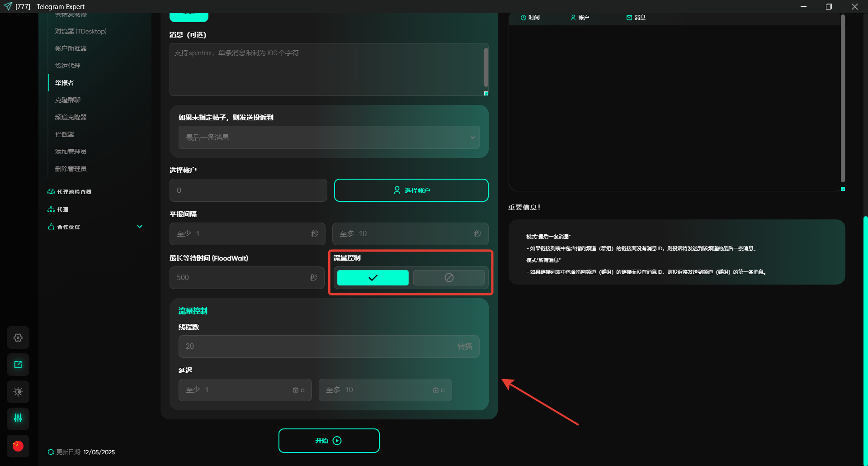Click the China flag language icon
The image size is (868, 466).
pos(18,446)
